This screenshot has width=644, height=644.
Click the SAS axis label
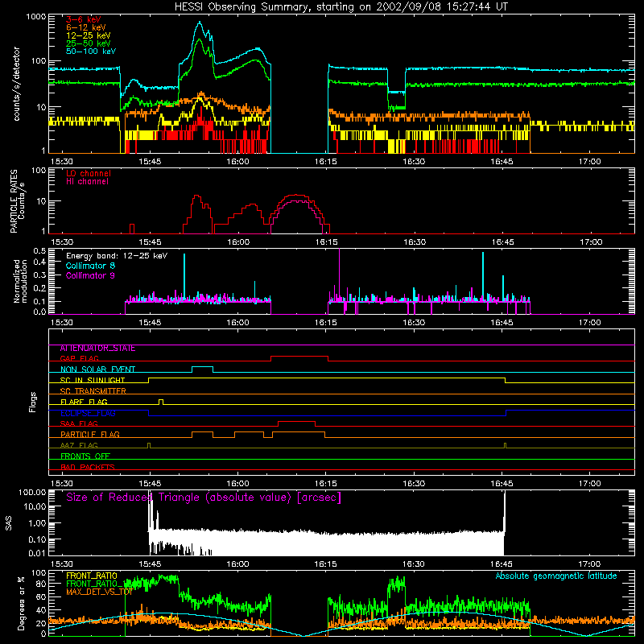9,524
